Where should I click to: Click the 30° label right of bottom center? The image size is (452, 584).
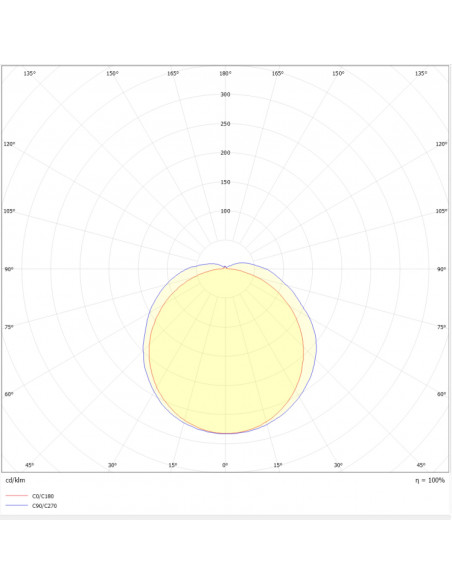pos(338,465)
